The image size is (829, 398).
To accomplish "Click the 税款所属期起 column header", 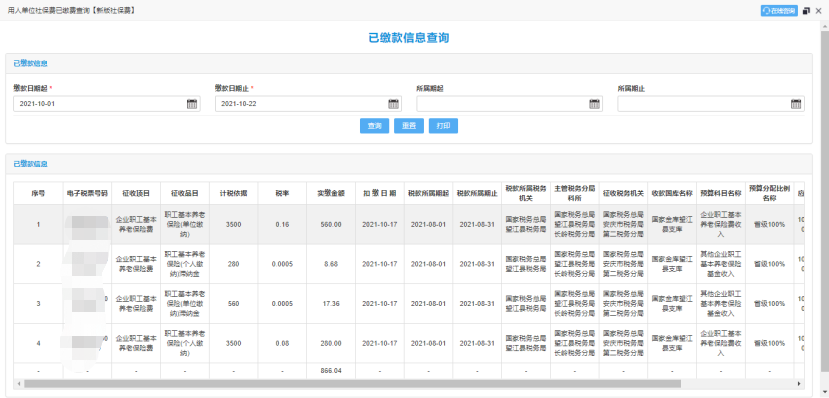I will click(x=428, y=193).
